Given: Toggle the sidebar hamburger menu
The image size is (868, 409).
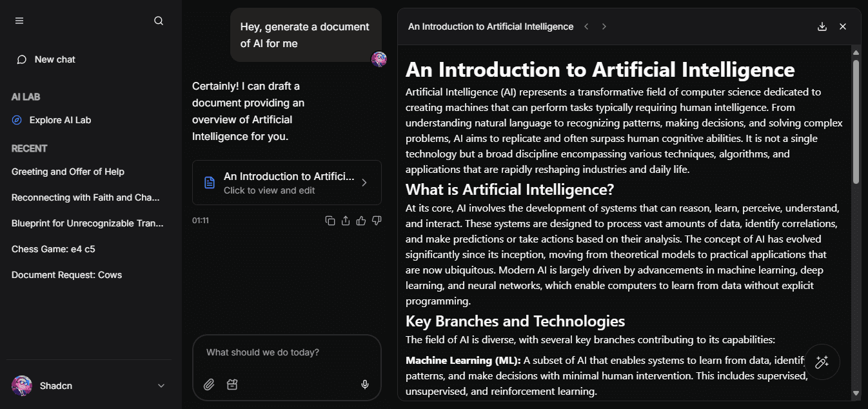Looking at the screenshot, I should point(19,21).
